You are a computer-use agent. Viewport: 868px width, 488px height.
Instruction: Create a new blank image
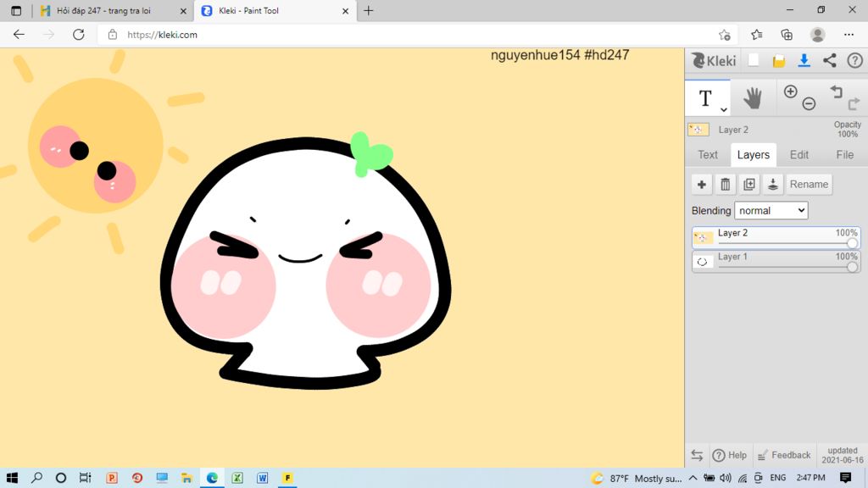click(754, 60)
